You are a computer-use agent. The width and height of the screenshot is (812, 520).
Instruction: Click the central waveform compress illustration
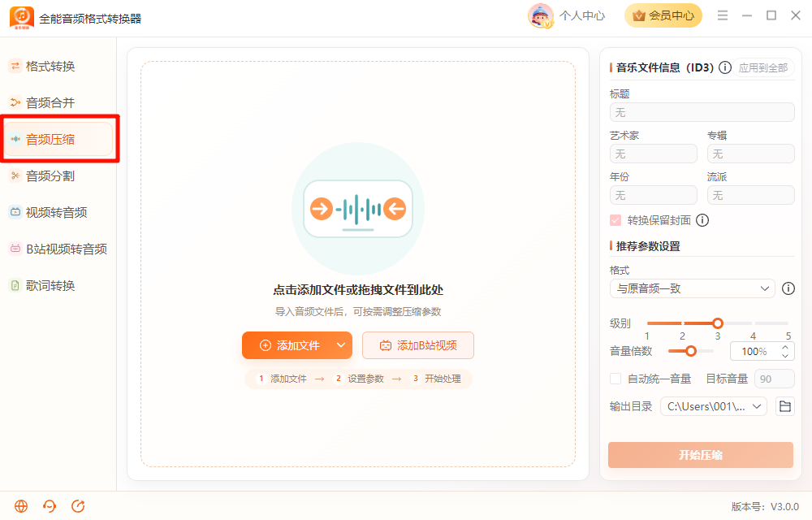358,209
